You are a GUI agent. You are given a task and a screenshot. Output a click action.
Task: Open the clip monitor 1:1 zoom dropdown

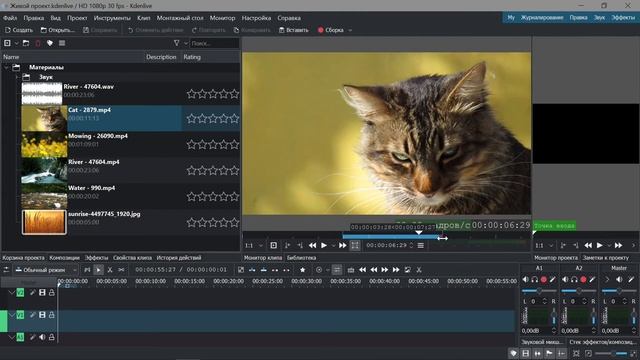click(261, 245)
